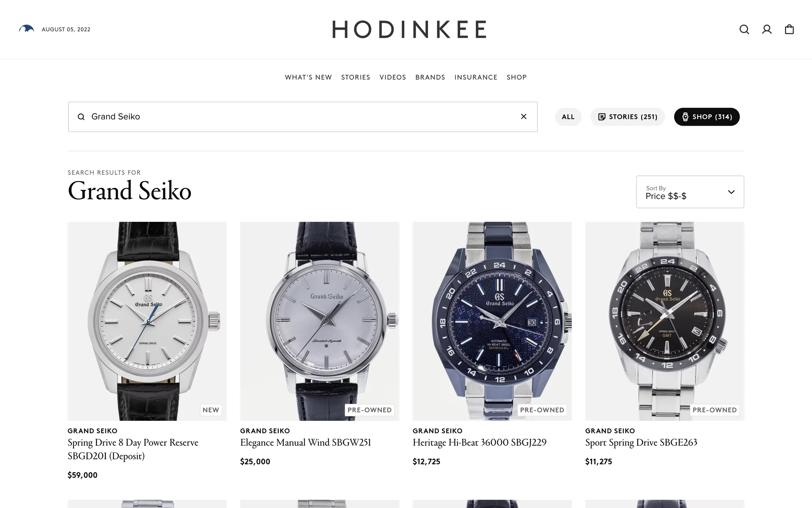This screenshot has height=508, width=812.
Task: Click the Hodinkee bird logo icon
Action: point(26,29)
